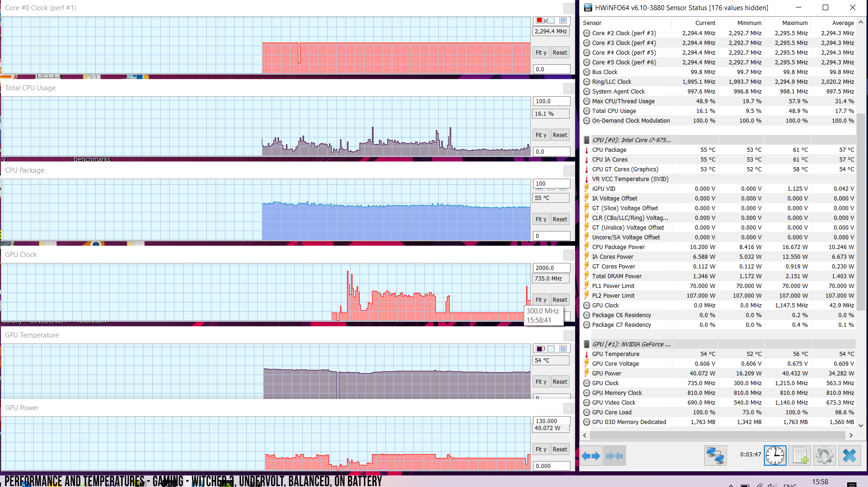Click the thermometer icon for GPU Temperature row
Viewport: 868px width, 487px height.
coord(587,354)
